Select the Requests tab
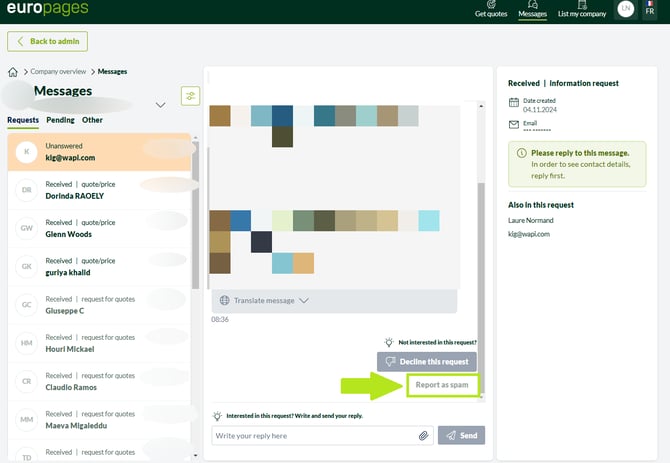Image resolution: width=670 pixels, height=463 pixels. (23, 120)
